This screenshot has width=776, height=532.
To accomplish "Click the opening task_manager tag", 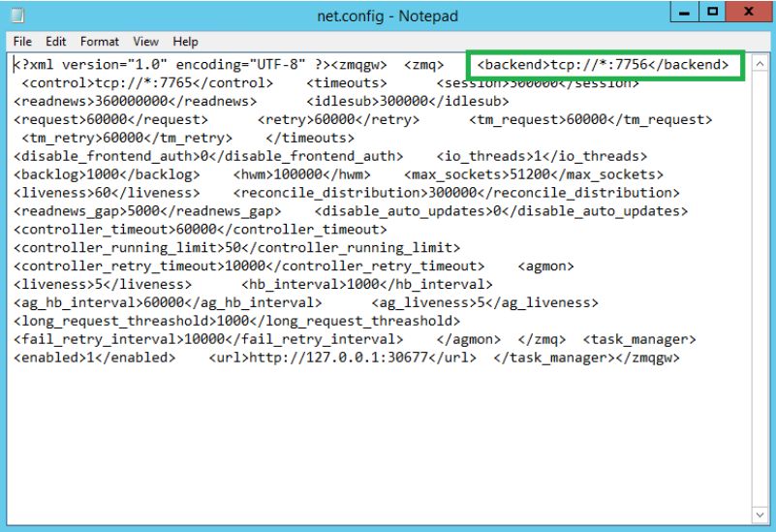I will point(639,339).
